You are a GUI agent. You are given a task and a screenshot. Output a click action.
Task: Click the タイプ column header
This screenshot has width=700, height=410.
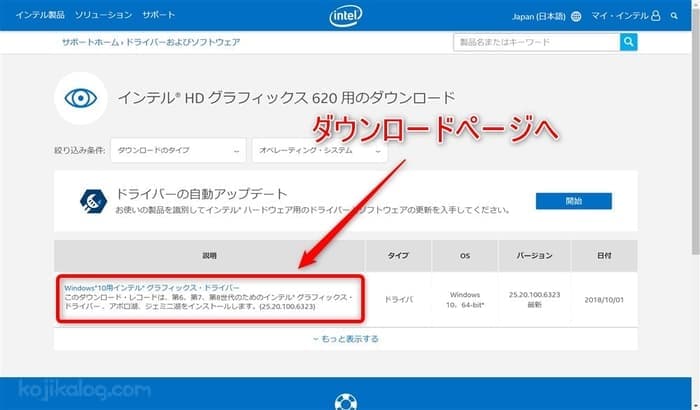click(398, 255)
